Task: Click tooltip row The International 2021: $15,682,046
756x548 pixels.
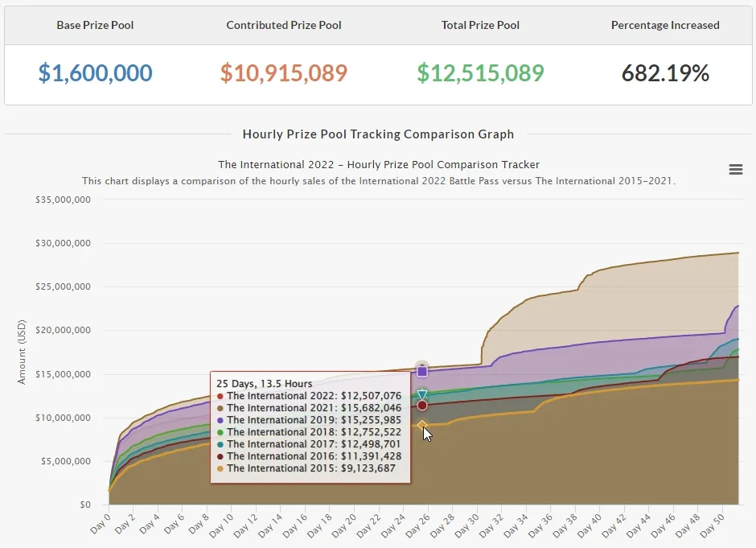Action: (x=309, y=408)
